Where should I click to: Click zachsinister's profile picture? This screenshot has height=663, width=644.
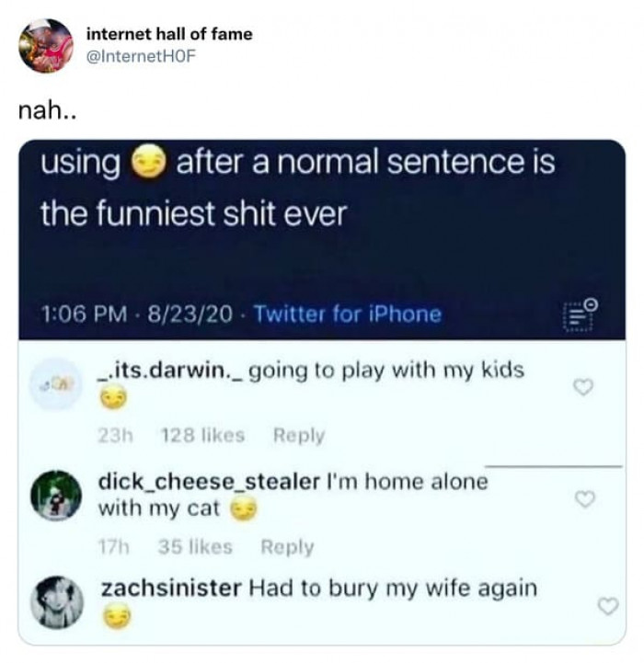pyautogui.click(x=63, y=602)
